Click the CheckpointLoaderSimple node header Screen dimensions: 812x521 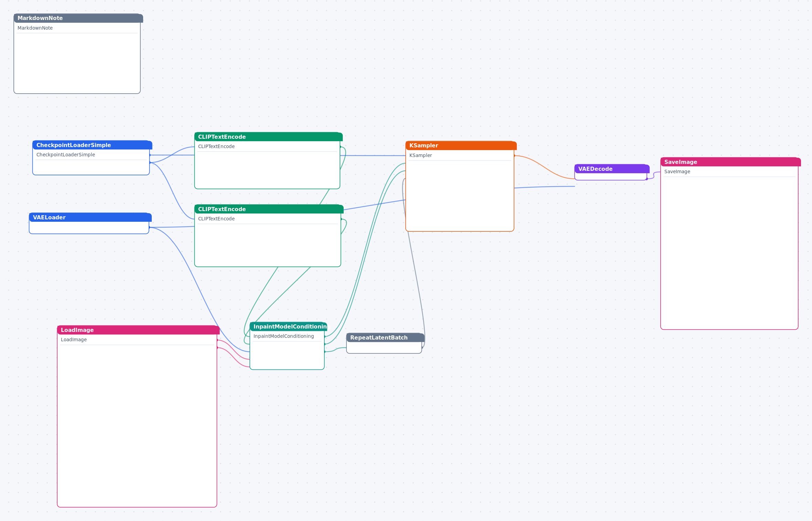pos(92,145)
